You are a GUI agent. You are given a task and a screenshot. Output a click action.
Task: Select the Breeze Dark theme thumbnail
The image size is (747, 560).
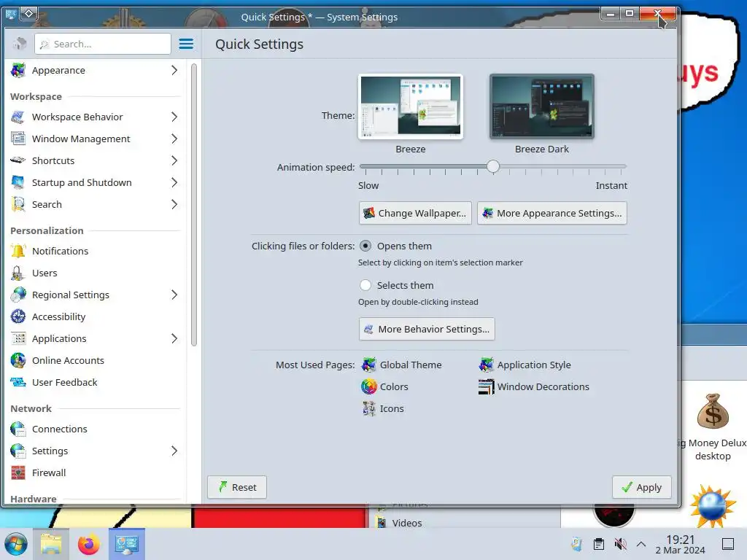tap(542, 106)
